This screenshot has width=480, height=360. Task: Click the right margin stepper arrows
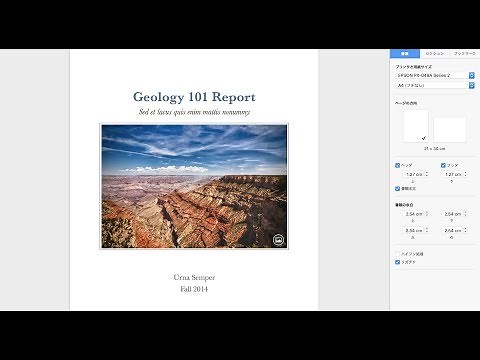coord(466,231)
